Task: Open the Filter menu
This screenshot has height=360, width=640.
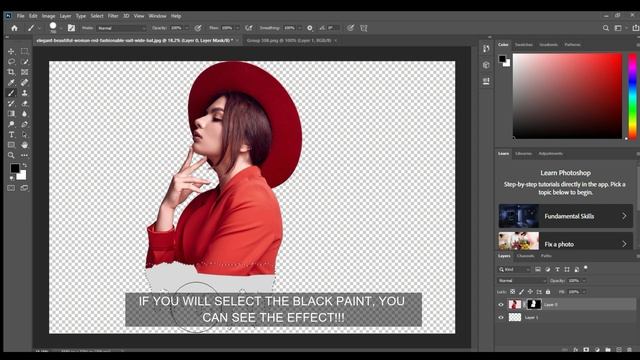Action: 113,16
